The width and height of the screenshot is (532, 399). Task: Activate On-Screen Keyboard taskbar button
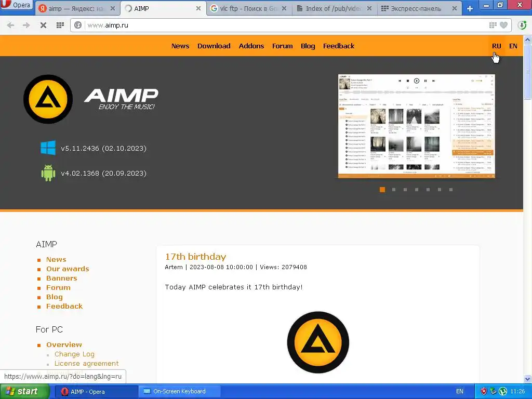180,391
